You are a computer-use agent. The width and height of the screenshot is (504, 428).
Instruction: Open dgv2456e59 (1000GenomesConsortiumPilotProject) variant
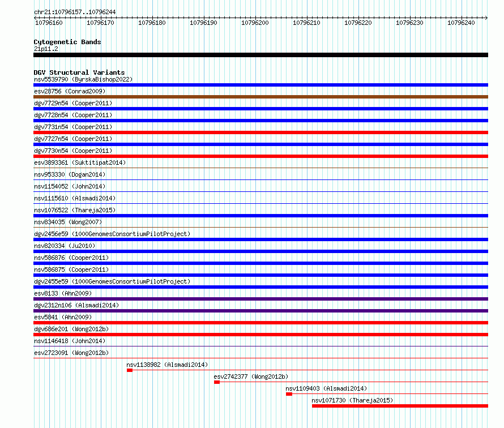click(x=112, y=234)
